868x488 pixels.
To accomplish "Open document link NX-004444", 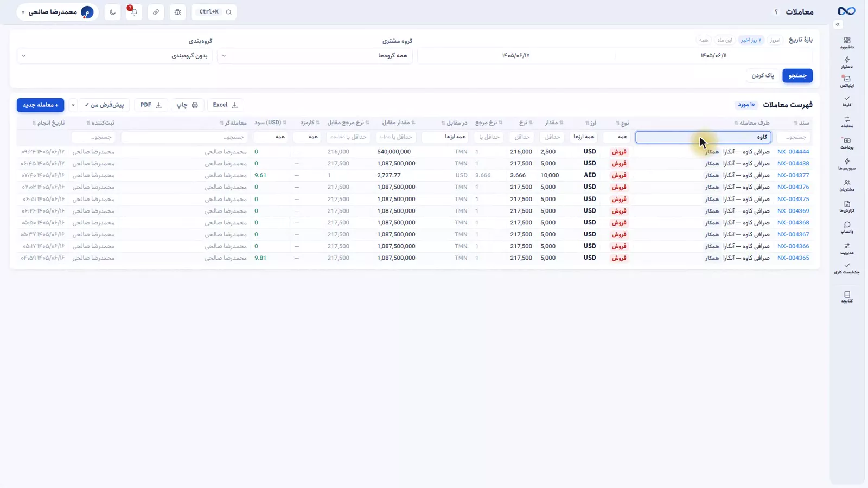I will 793,152.
